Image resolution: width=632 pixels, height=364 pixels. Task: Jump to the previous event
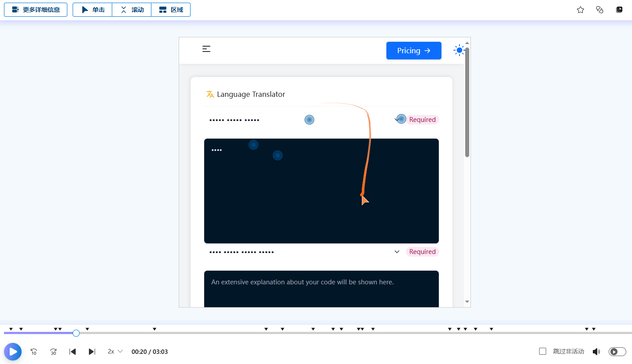click(x=73, y=352)
